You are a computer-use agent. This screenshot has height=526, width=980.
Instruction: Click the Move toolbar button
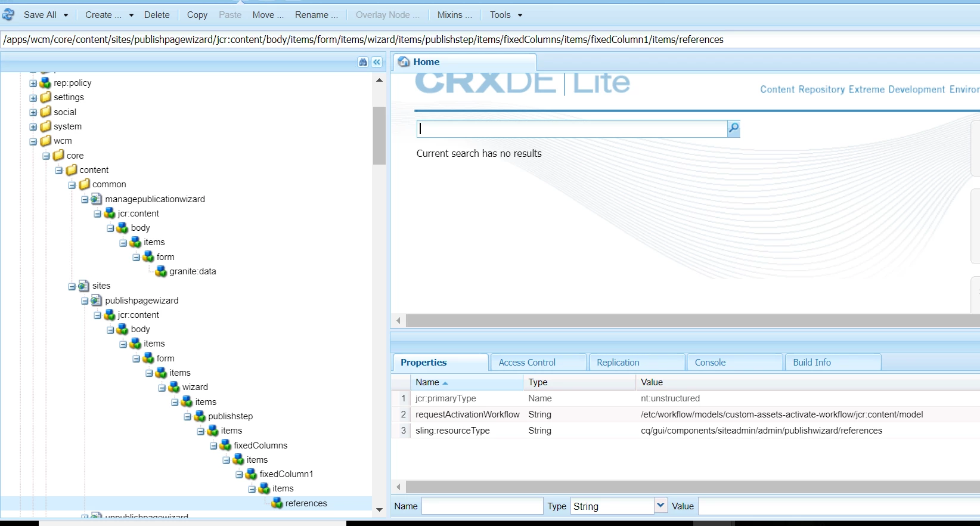click(268, 15)
